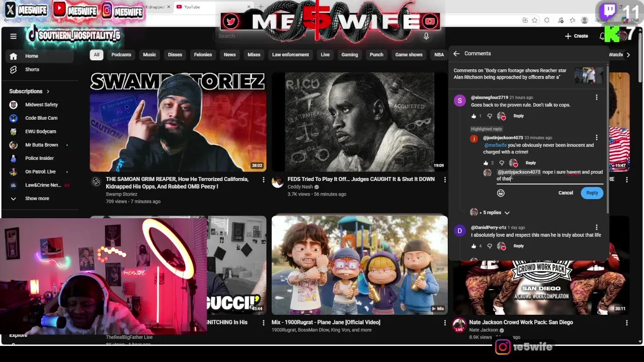The image size is (644, 362).
Task: Show next category chips arrow
Action: (628, 55)
